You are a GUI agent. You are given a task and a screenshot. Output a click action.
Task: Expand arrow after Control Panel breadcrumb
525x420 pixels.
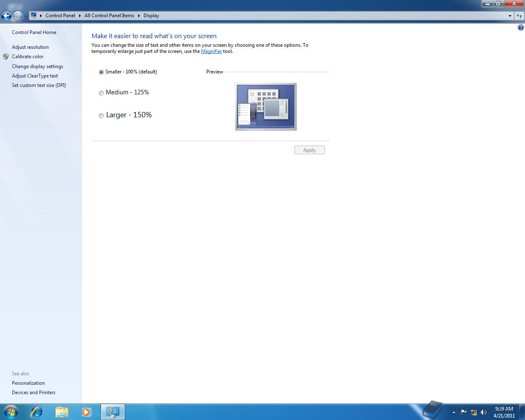click(x=80, y=16)
